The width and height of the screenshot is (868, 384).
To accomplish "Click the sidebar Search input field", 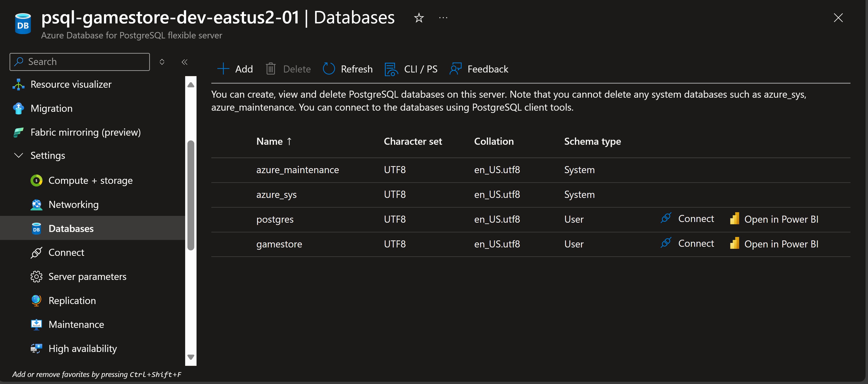I will (80, 62).
